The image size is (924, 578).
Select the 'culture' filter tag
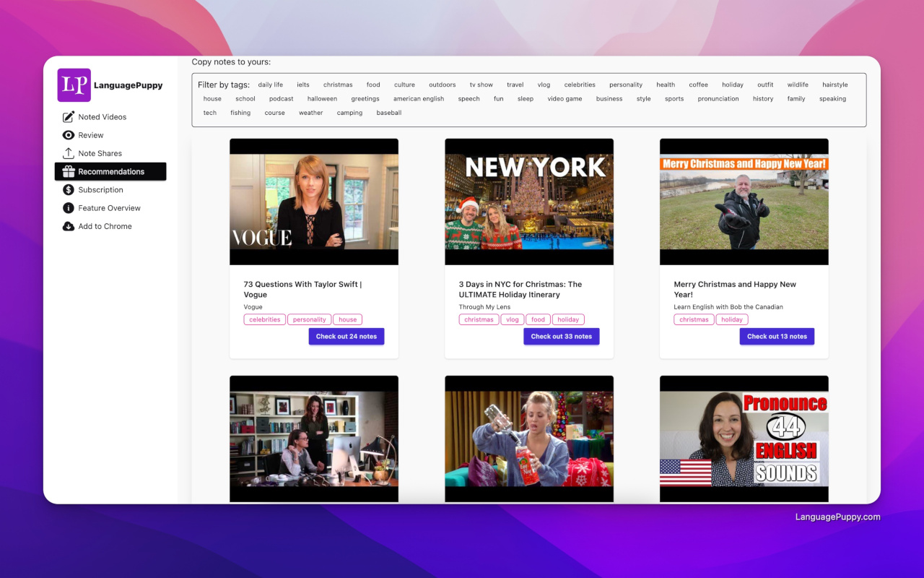(x=404, y=85)
